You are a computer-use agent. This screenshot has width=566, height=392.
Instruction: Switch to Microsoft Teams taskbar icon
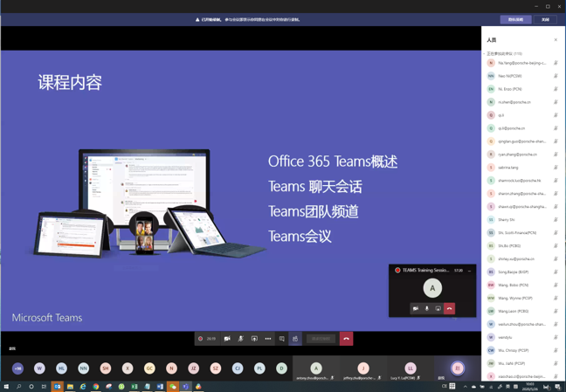[x=185, y=387]
